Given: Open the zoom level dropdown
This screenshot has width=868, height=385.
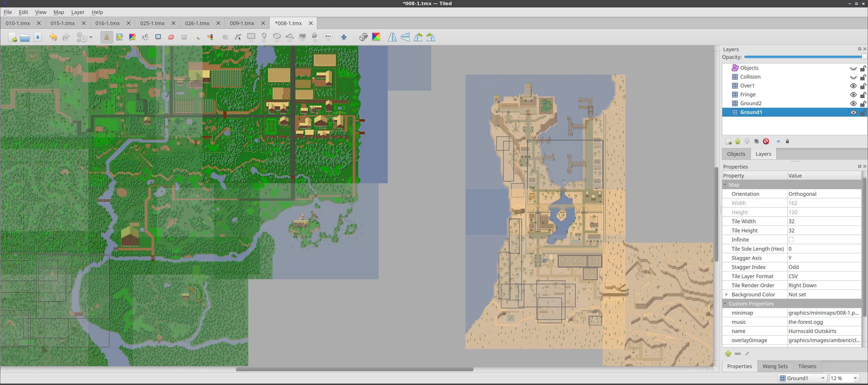Looking at the screenshot, I should coord(855,378).
